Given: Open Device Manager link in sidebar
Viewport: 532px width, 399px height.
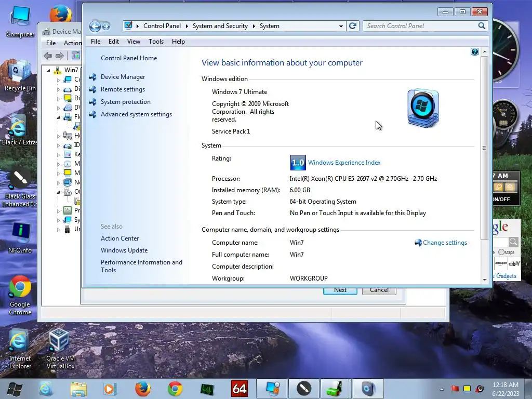Looking at the screenshot, I should point(123,77).
